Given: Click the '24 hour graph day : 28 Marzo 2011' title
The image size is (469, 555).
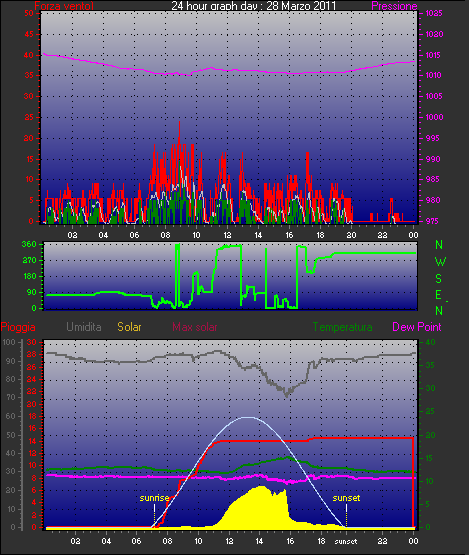Looking at the screenshot, I should [x=253, y=6].
